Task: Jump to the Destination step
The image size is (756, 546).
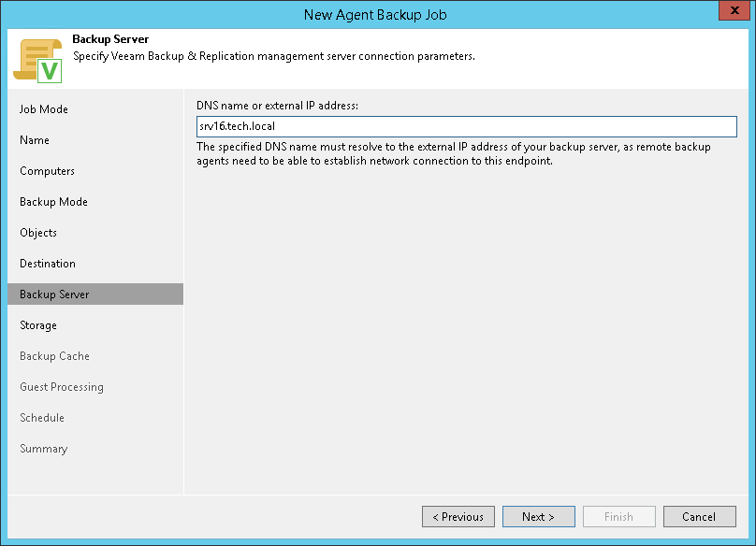Action: pos(48,264)
